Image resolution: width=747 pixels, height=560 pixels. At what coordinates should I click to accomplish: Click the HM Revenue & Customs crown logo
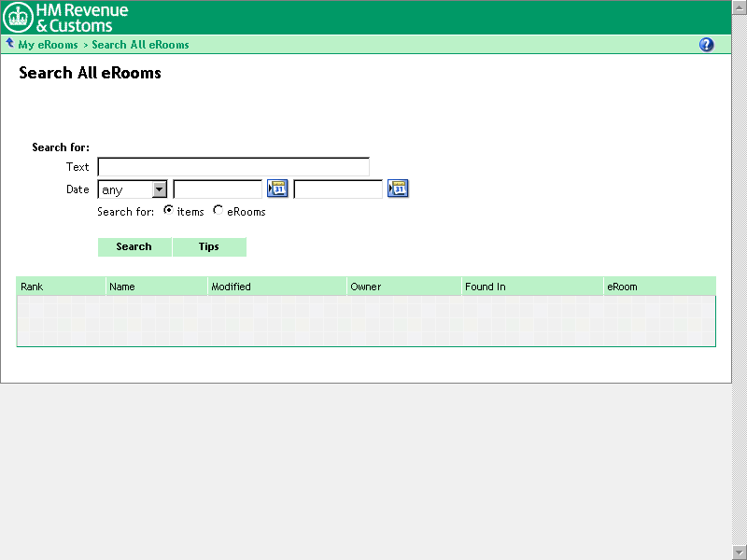point(19,17)
